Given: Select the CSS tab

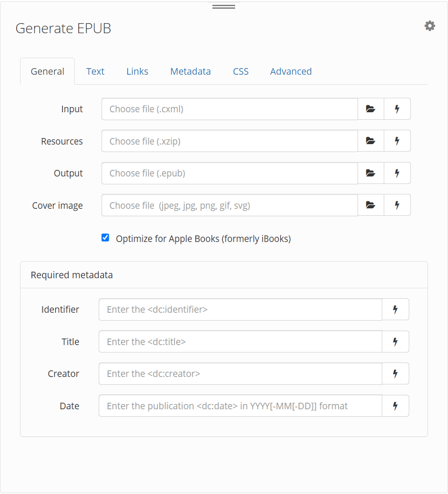Looking at the screenshot, I should [x=240, y=71].
